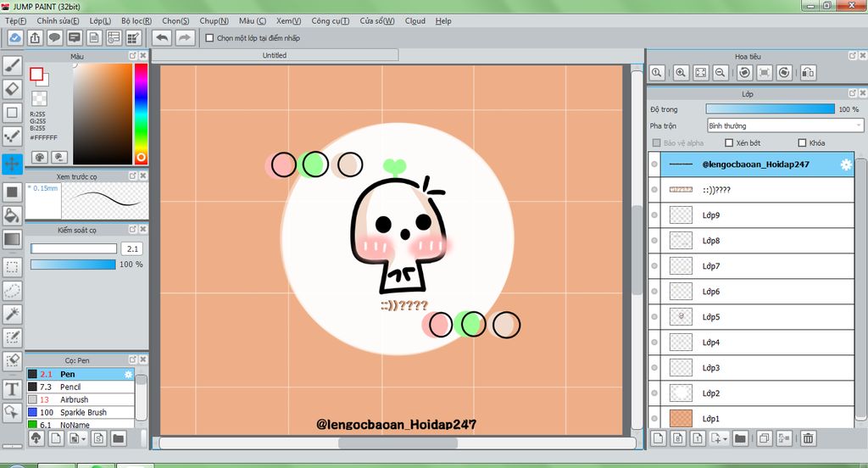This screenshot has height=468, width=868.
Task: Select the Pencil brush
Action: pos(81,387)
